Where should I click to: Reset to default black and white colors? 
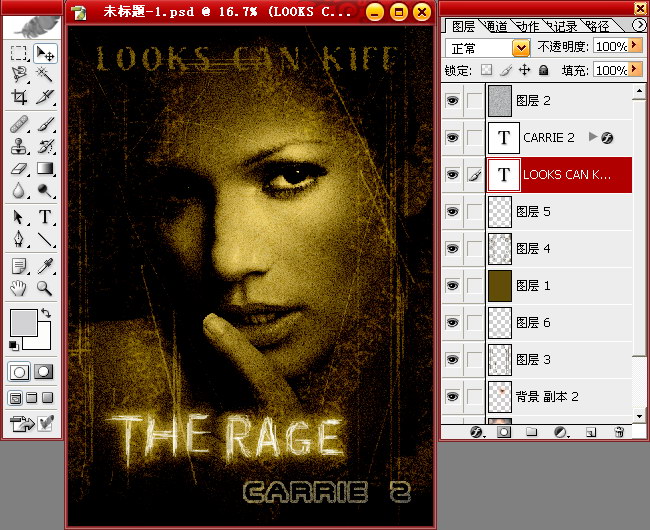13,345
